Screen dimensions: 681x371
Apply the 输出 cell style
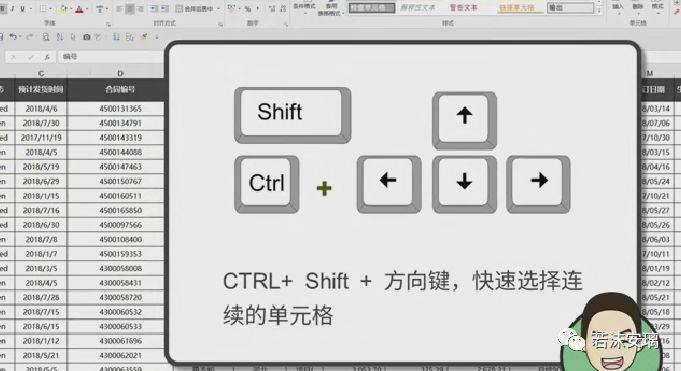[570, 8]
